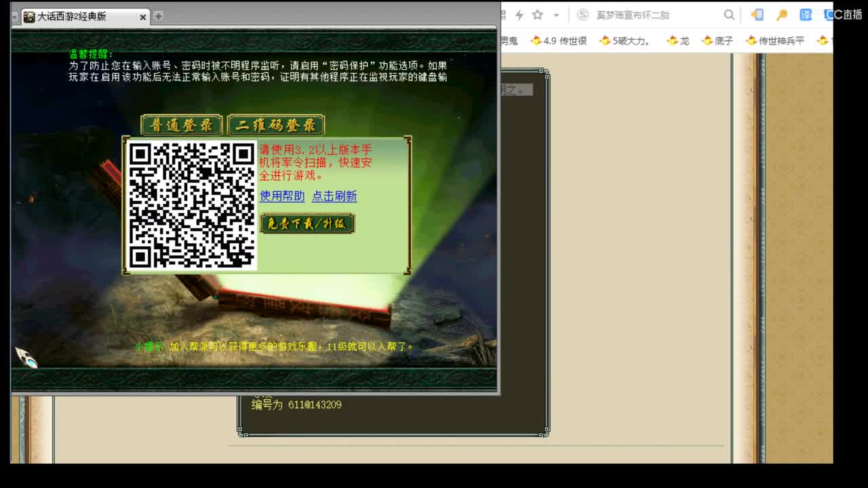Switch to the 二维码登录 login tab
The width and height of the screenshot is (868, 488).
276,125
